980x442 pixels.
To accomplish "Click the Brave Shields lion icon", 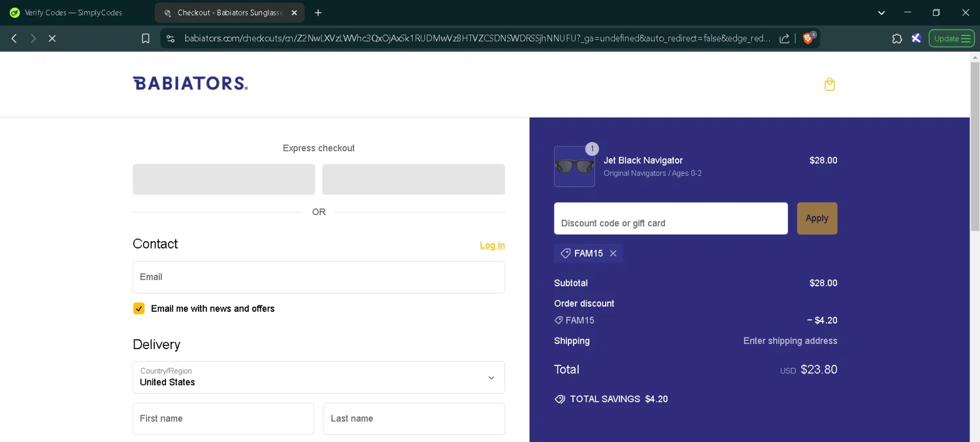I will click(808, 39).
